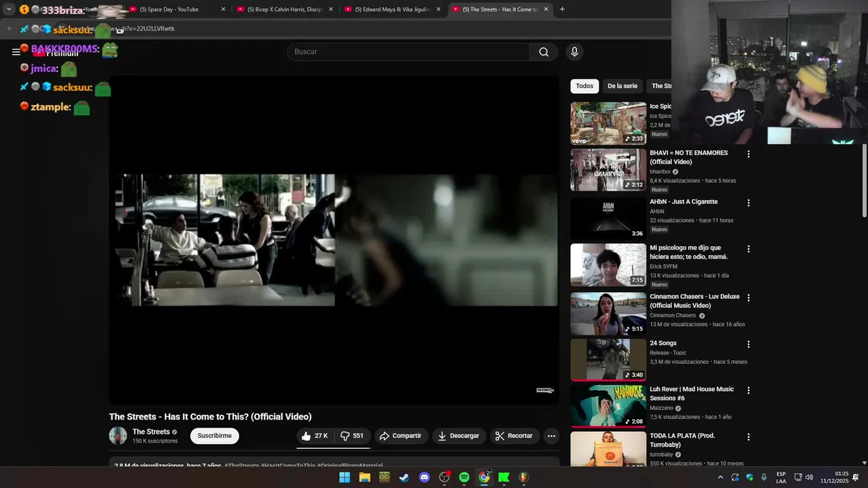Viewport: 868px width, 488px height.
Task: Click the microphone tray icon
Action: click(x=764, y=477)
